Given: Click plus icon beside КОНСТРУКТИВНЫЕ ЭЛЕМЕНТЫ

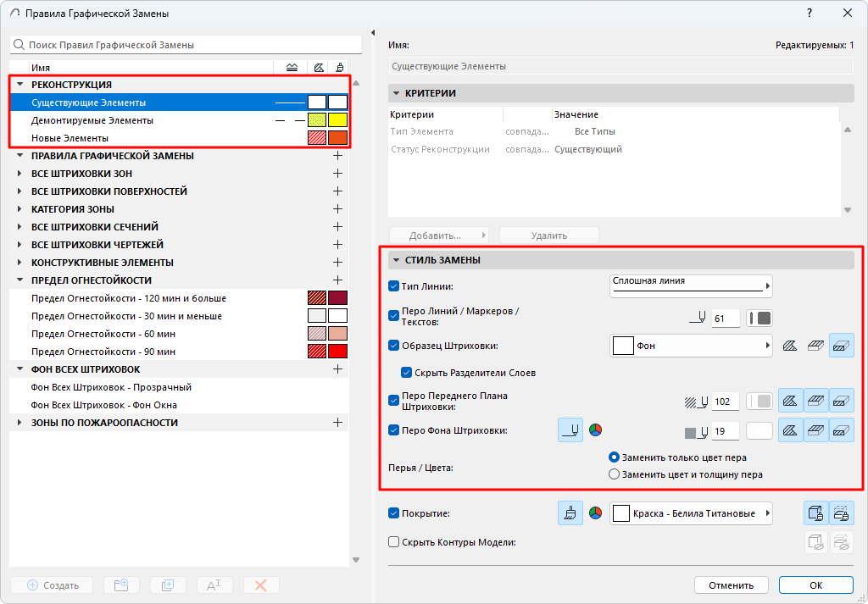Looking at the screenshot, I should pyautogui.click(x=337, y=262).
